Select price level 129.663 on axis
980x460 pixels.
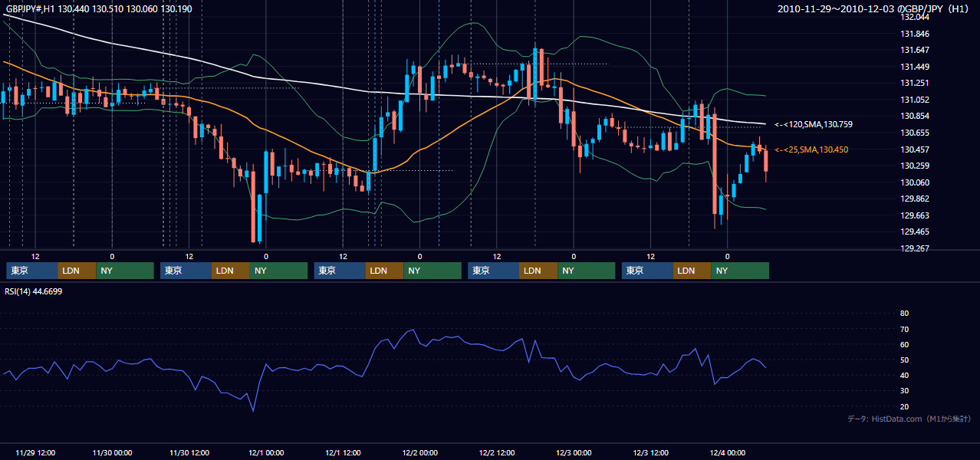point(914,215)
